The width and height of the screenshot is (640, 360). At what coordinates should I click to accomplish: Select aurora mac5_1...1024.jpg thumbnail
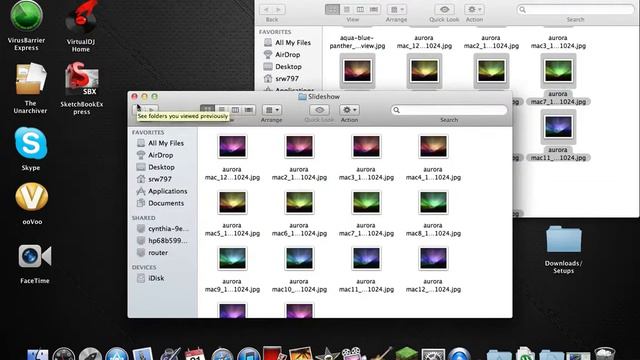pyautogui.click(x=232, y=202)
